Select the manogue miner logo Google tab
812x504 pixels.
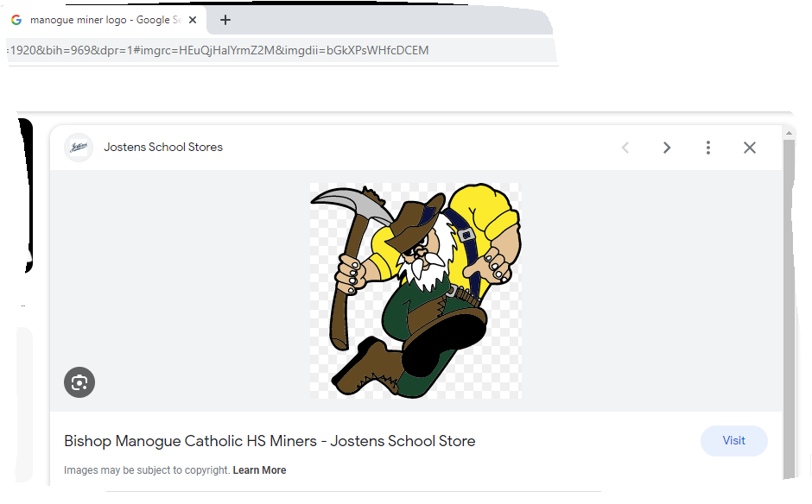pos(105,20)
